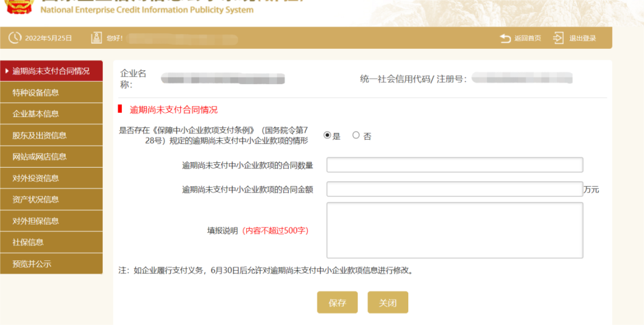Open 社保信息 sidebar entry
Image resolution: width=644 pixels, height=325 pixels.
pyautogui.click(x=51, y=242)
